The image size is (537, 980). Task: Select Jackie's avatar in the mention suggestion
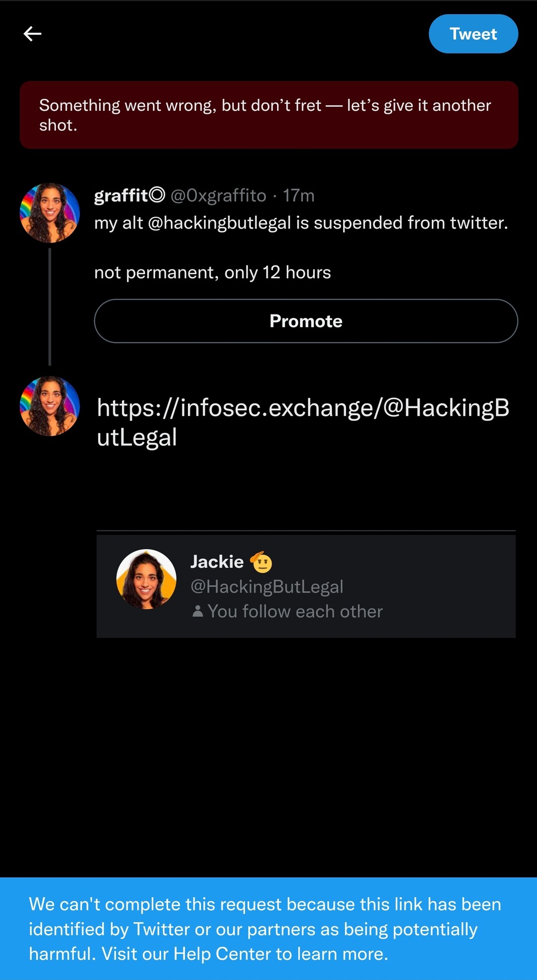click(x=146, y=579)
